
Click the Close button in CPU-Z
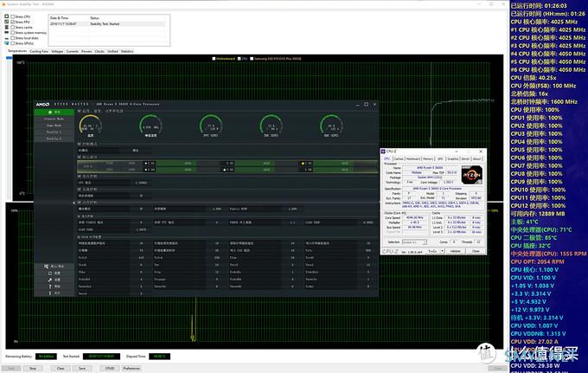476,251
